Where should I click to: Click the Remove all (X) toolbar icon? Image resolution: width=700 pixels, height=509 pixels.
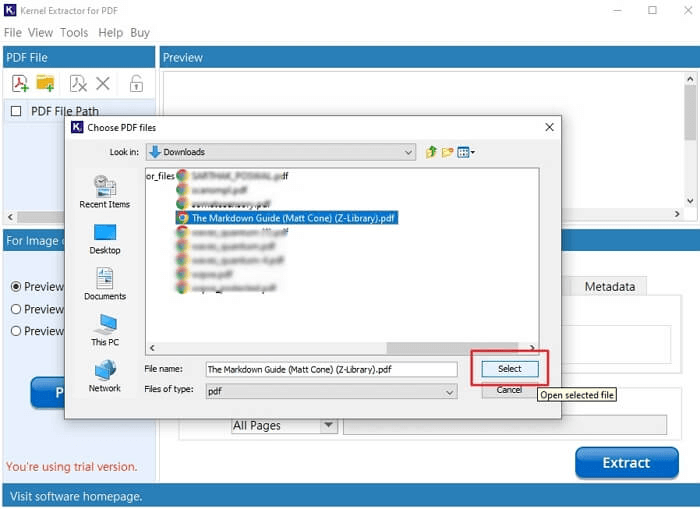[103, 83]
